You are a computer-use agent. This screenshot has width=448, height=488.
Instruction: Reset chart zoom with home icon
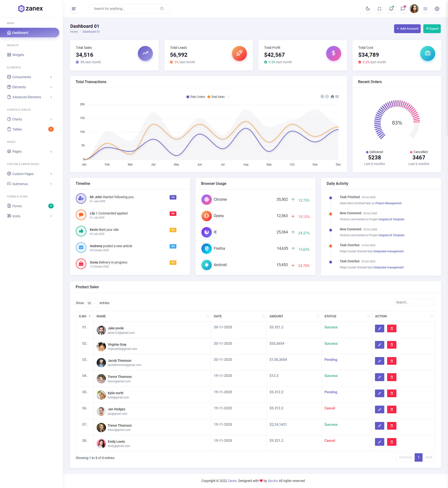pyautogui.click(x=332, y=96)
